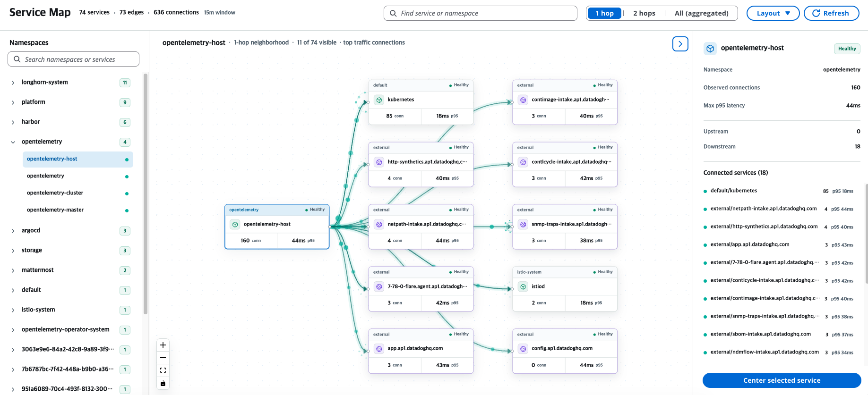Click the istiod node icon

point(523,287)
